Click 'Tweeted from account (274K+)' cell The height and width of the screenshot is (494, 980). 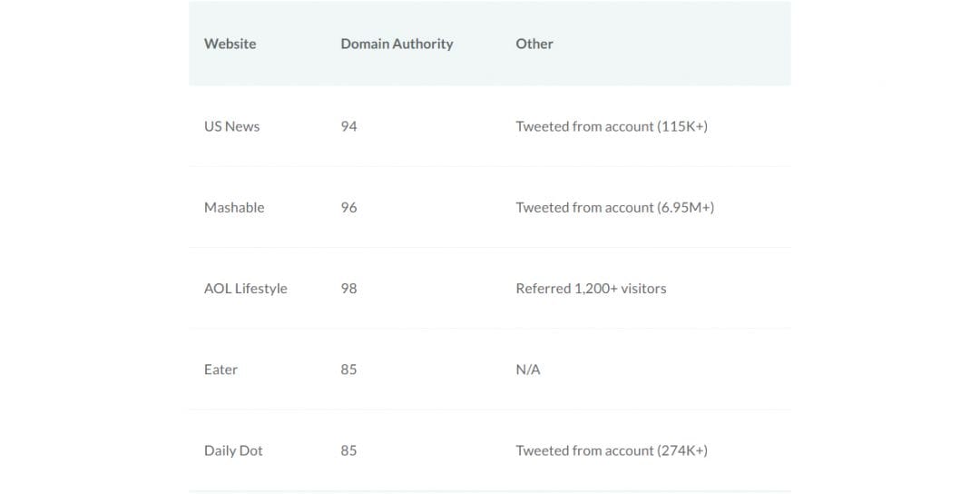click(x=612, y=450)
